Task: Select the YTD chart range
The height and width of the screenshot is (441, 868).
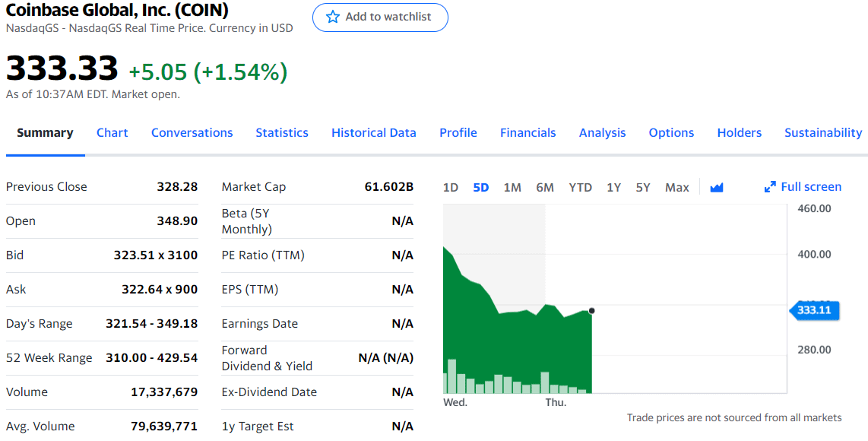Action: click(x=580, y=187)
